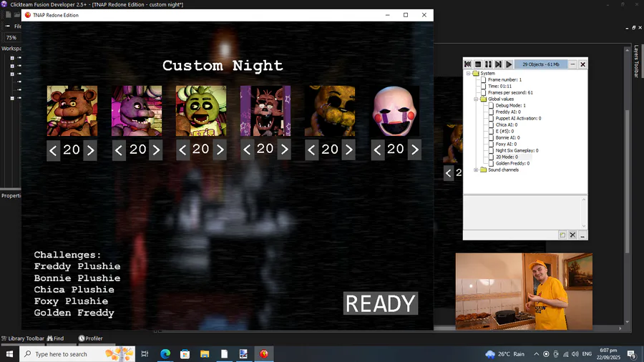
Task: Click the Windows Start button
Action: click(9, 354)
